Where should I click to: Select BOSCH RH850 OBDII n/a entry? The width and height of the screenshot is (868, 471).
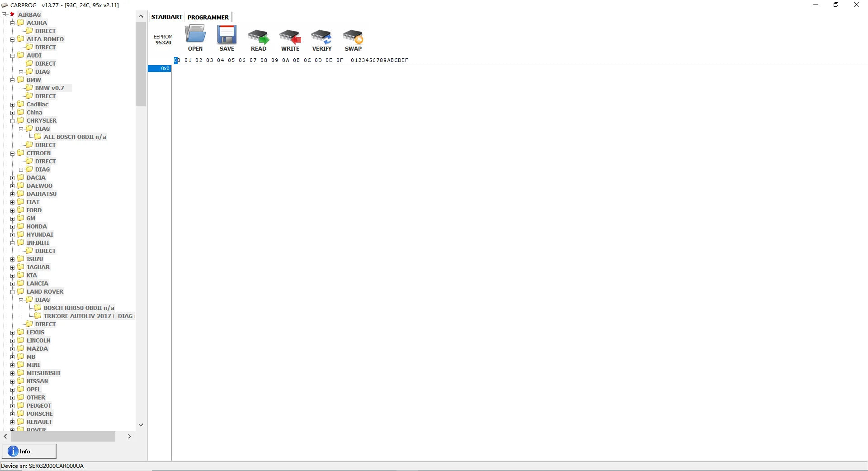click(79, 308)
